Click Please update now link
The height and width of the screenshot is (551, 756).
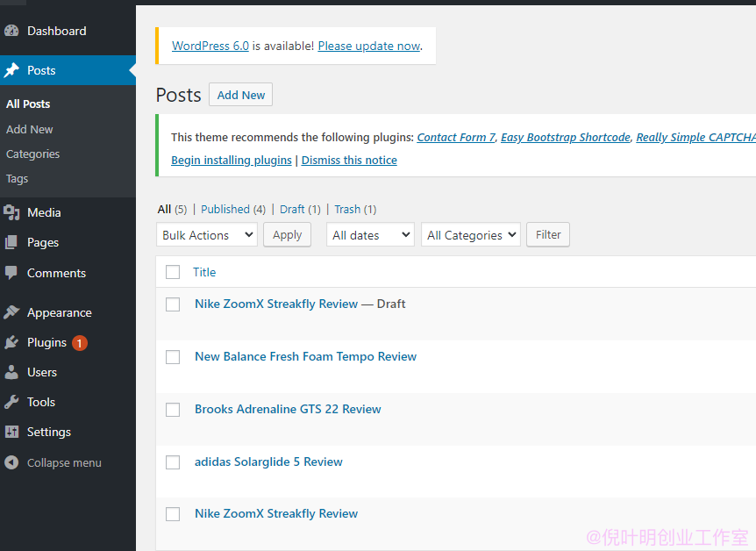coord(369,46)
